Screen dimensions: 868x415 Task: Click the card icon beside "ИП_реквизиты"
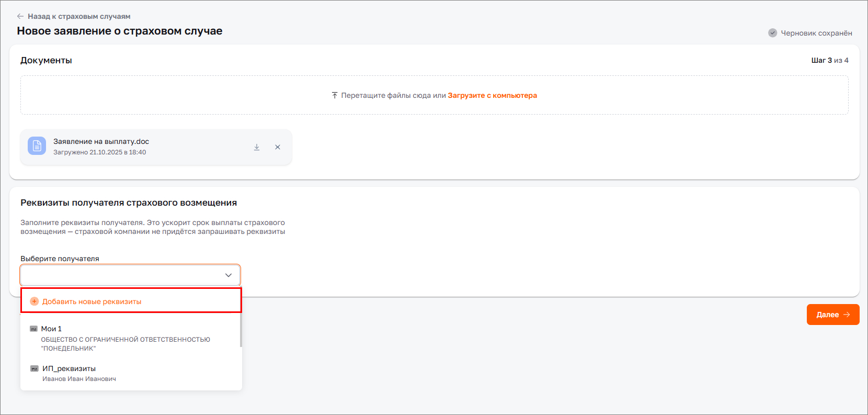click(35, 368)
